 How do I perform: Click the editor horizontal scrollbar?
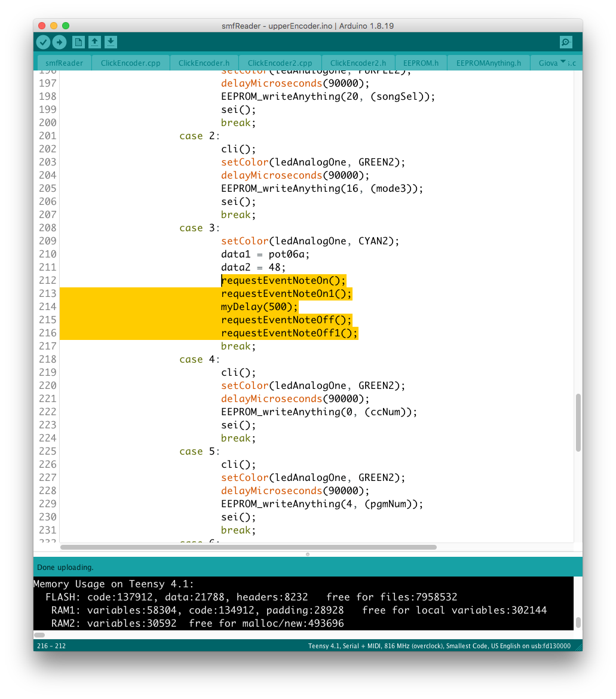tap(248, 547)
